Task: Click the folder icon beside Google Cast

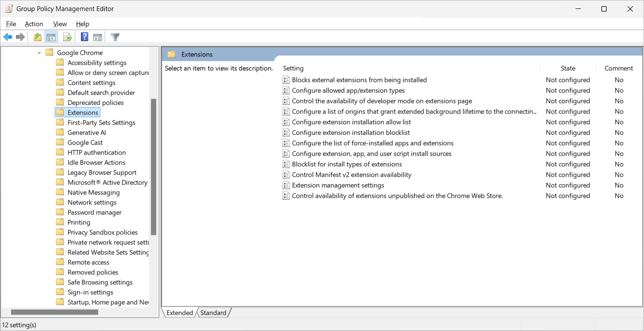Action: [x=60, y=142]
